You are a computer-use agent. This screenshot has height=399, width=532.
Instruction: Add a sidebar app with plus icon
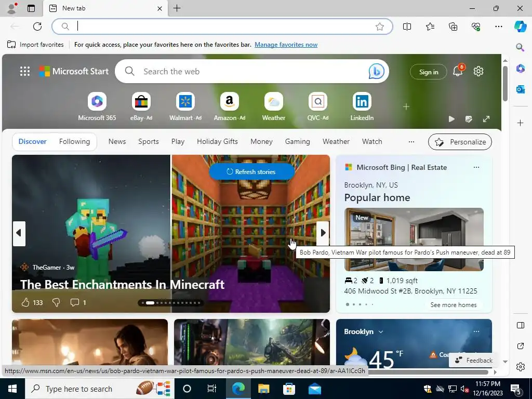[x=520, y=123]
